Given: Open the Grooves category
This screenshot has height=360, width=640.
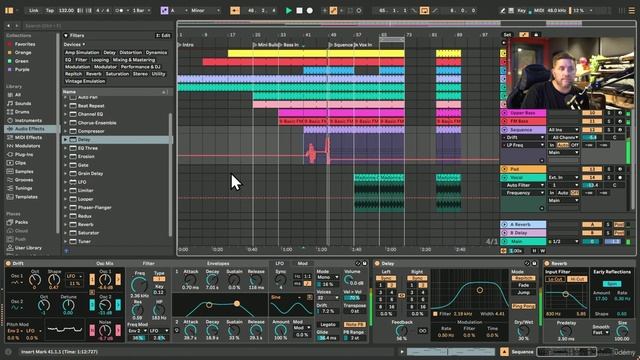Looking at the screenshot, I should tap(24, 180).
